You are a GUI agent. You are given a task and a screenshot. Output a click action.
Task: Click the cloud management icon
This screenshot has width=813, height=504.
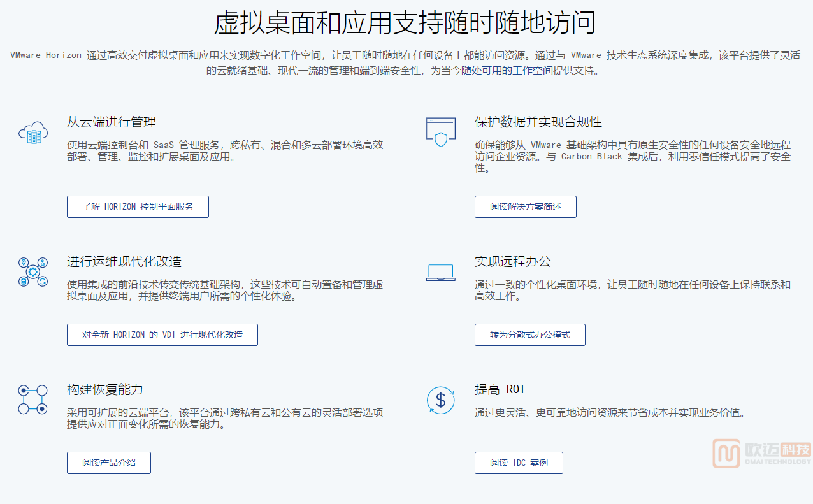pyautogui.click(x=33, y=133)
